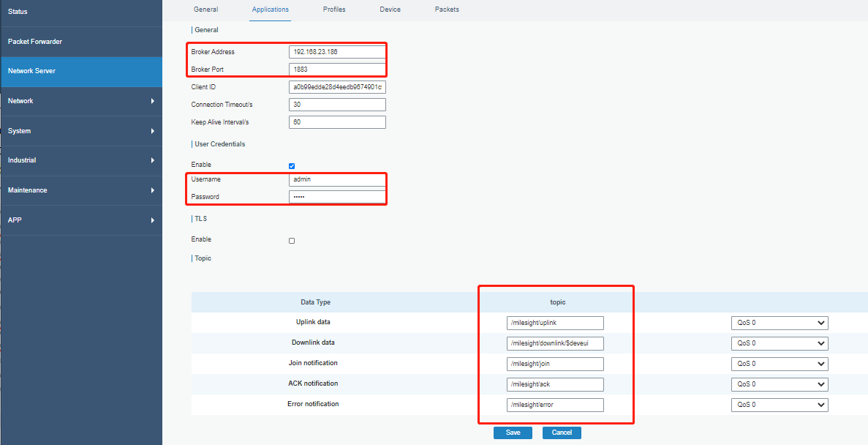Disable the User Credentials Enable checkbox

click(292, 165)
